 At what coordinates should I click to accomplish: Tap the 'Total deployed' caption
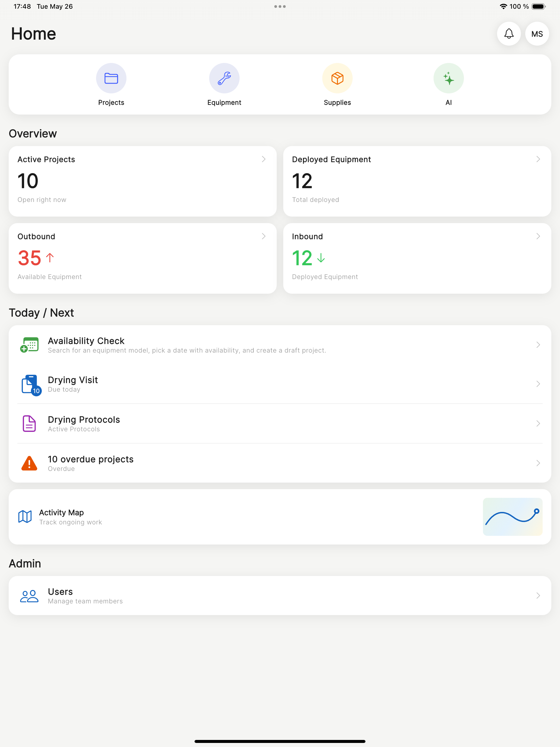coord(315,200)
